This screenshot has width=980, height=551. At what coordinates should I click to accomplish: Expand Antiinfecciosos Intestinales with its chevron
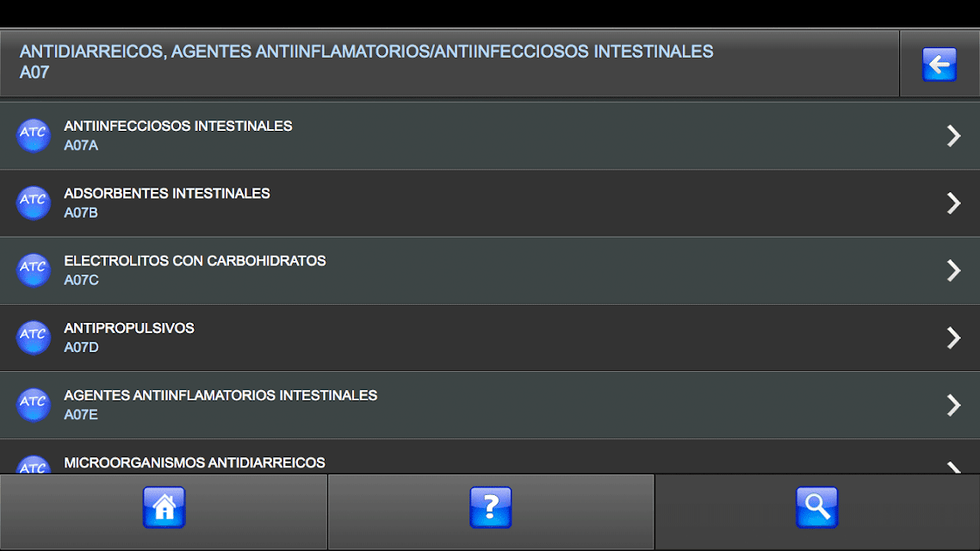click(953, 135)
